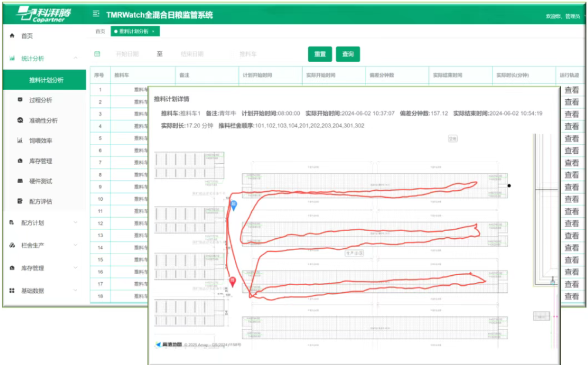588x365 pixels.
Task: Click the 过程分析 sidebar icon
Action: 20,100
